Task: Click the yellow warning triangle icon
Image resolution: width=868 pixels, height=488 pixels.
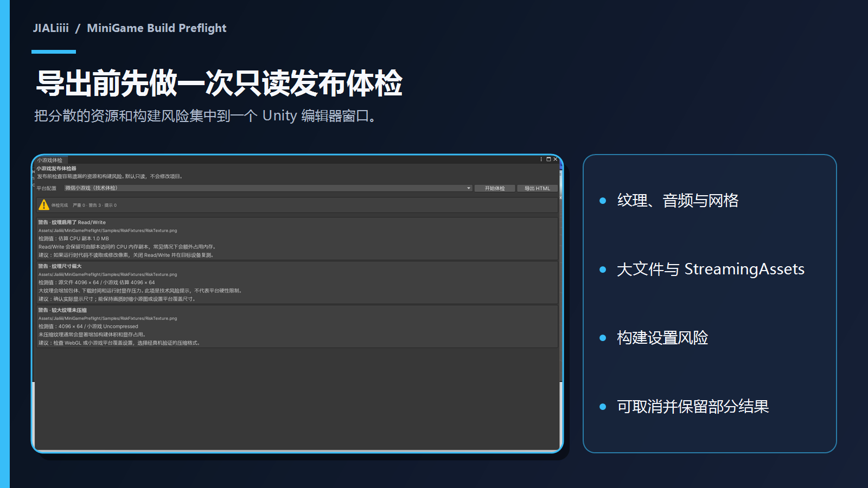Action: tap(44, 205)
